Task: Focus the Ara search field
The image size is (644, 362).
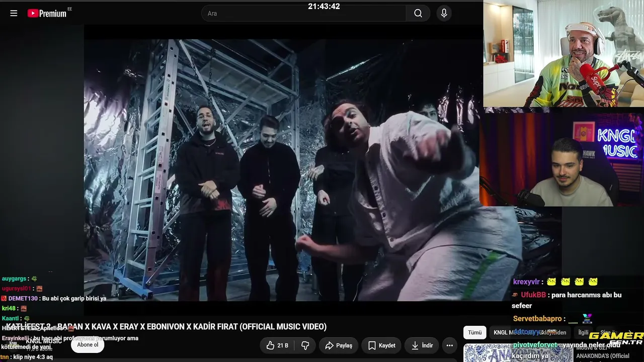Action: click(304, 14)
